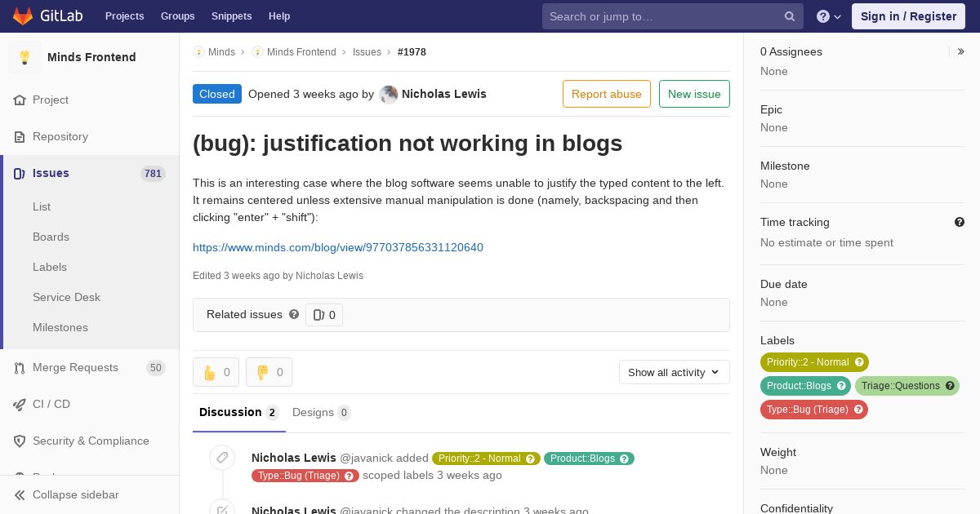
Task: Click the Repository file icon
Action: pyautogui.click(x=20, y=137)
